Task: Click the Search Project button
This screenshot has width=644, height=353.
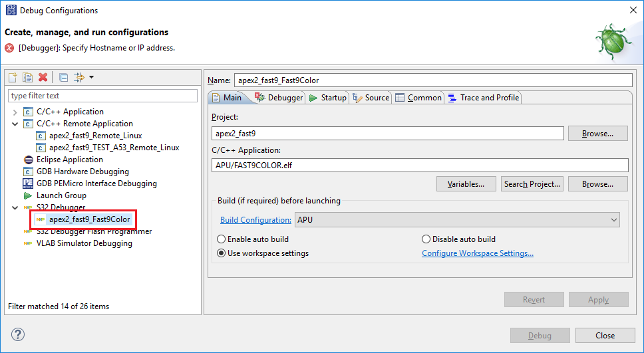Action: [x=532, y=184]
